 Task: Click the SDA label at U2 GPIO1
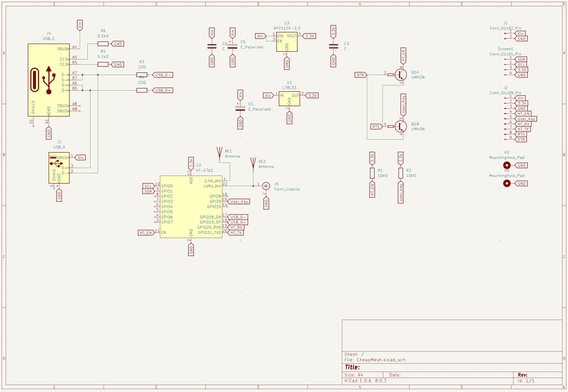(x=149, y=191)
